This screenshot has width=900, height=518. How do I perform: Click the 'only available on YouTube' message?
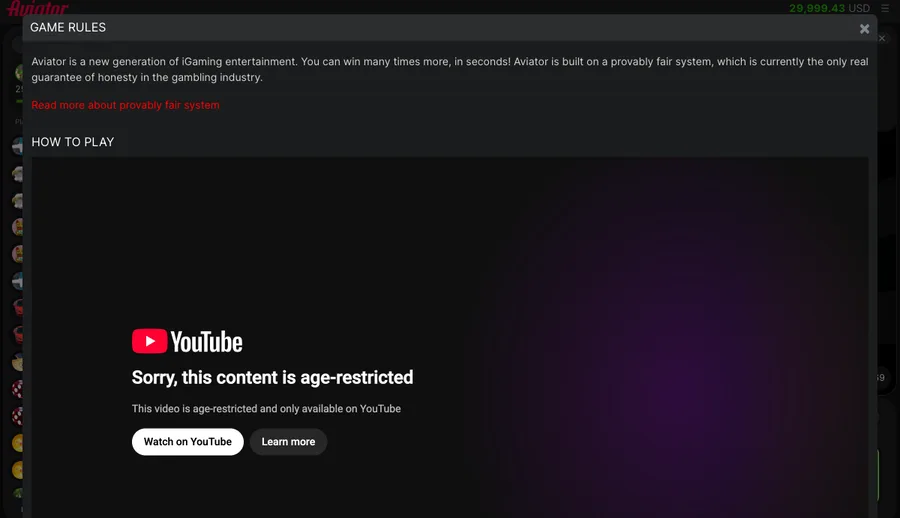click(x=266, y=409)
